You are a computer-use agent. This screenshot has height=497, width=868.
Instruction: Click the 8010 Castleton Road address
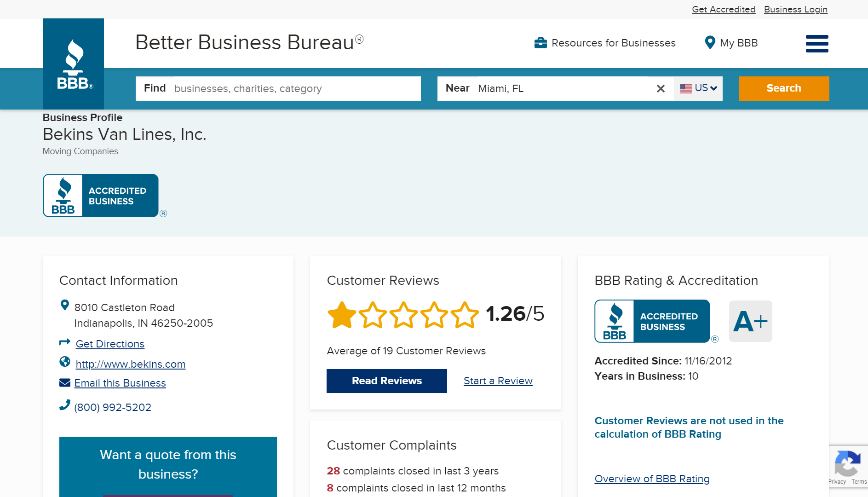(144, 315)
